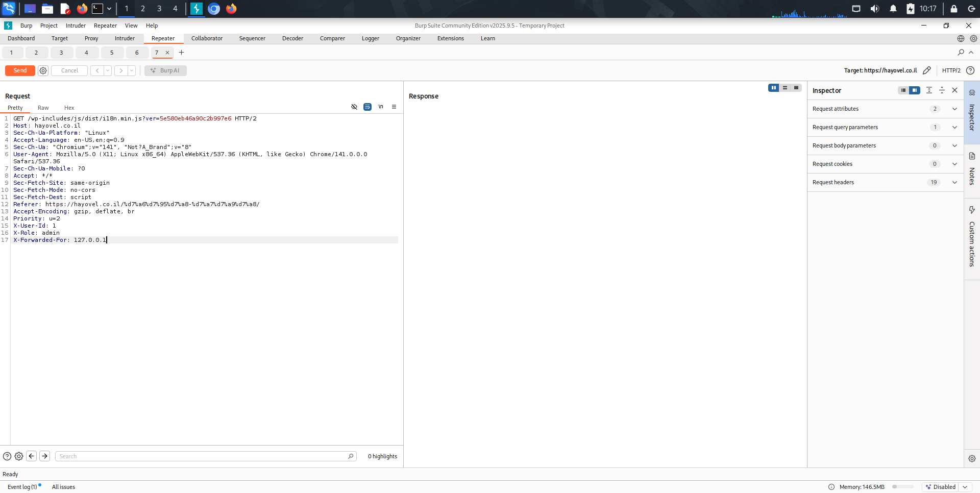Go forward in request history
The image size is (980, 493).
tap(121, 71)
